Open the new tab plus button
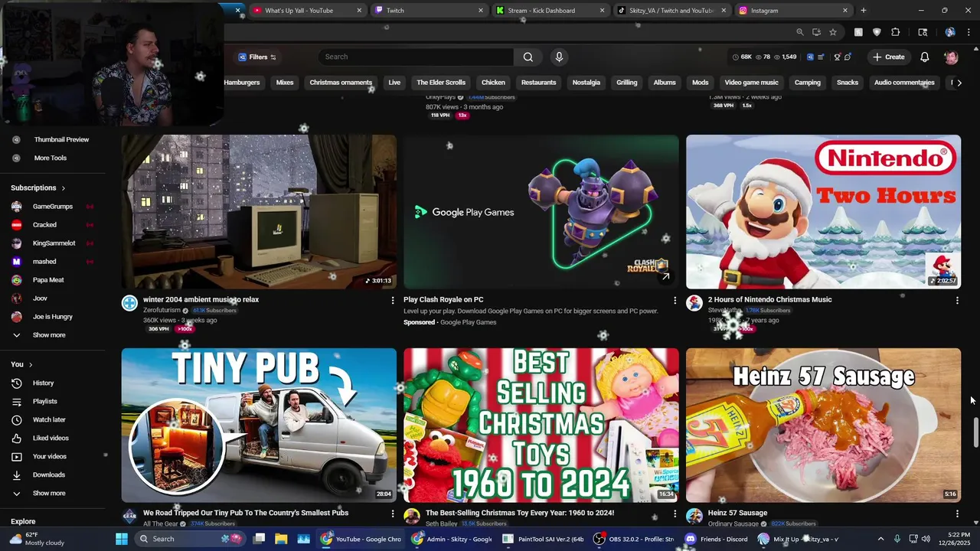 click(x=864, y=11)
